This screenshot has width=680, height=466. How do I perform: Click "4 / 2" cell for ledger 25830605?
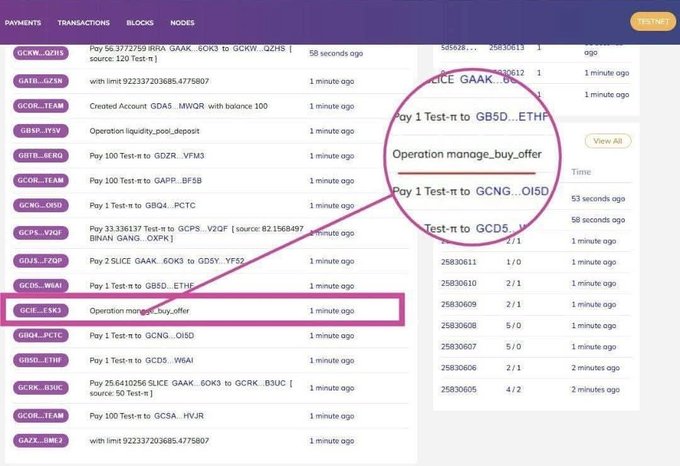click(x=513, y=390)
